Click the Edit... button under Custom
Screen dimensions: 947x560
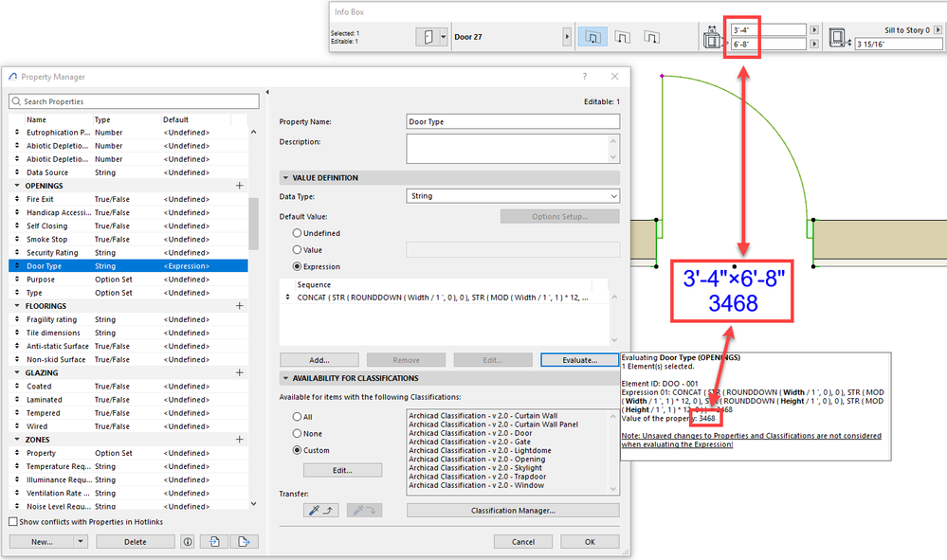click(x=342, y=470)
